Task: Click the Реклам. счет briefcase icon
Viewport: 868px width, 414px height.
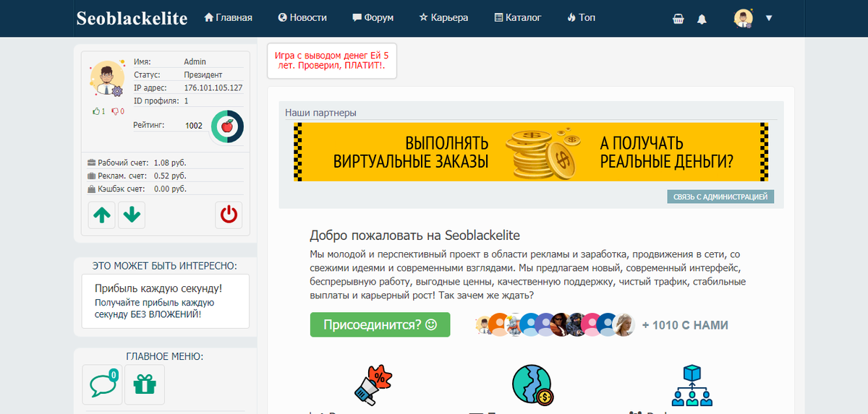Action: [x=91, y=176]
